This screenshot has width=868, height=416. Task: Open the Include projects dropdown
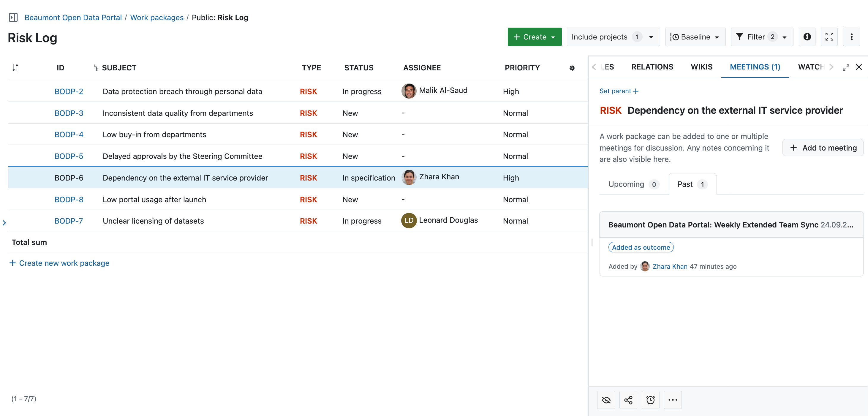click(613, 37)
